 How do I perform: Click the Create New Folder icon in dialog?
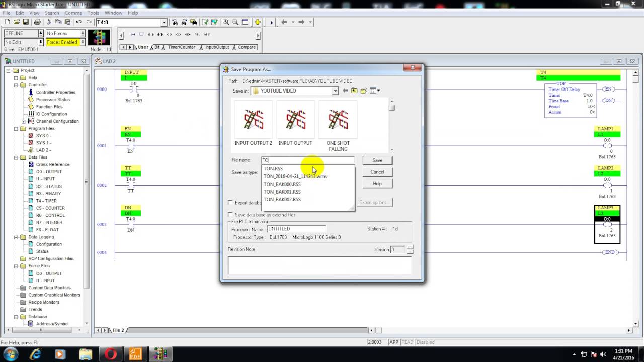363,91
